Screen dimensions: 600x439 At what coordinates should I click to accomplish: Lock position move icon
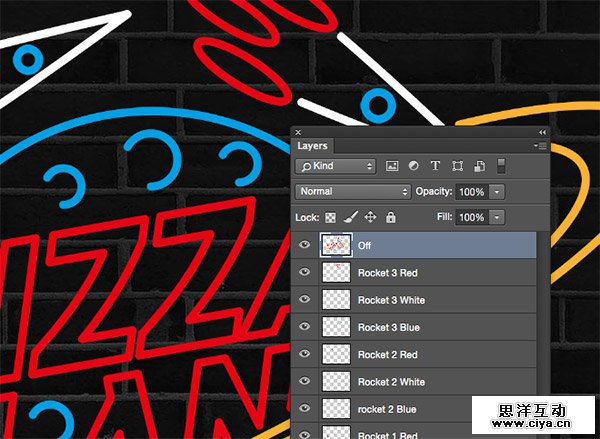(x=370, y=217)
